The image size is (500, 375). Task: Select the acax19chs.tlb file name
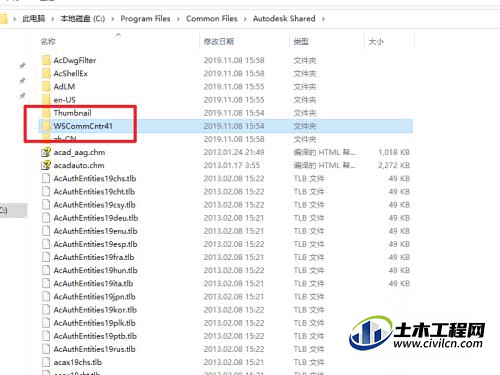point(78,362)
